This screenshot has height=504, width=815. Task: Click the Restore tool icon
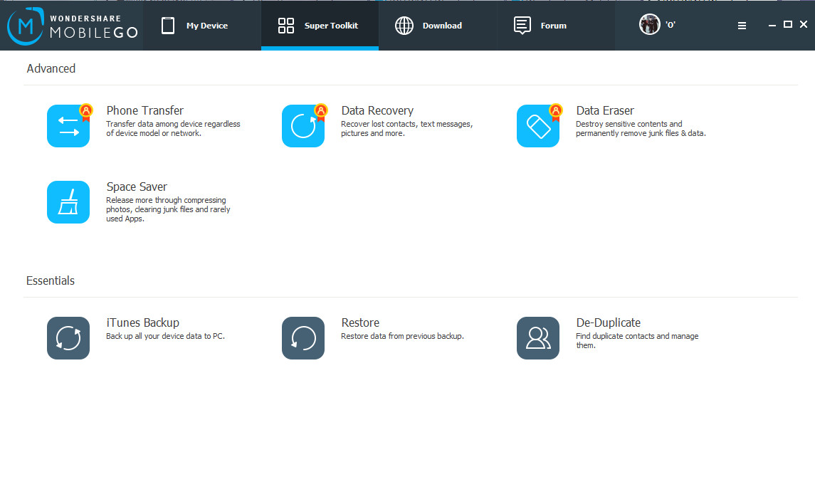tap(303, 338)
